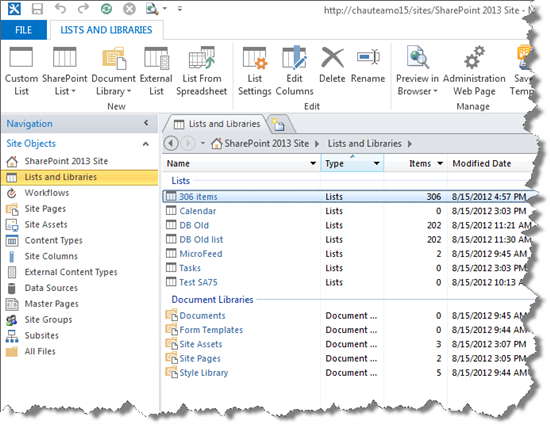
Task: Select Lists and Libraries in navigation
Action: coord(79,177)
